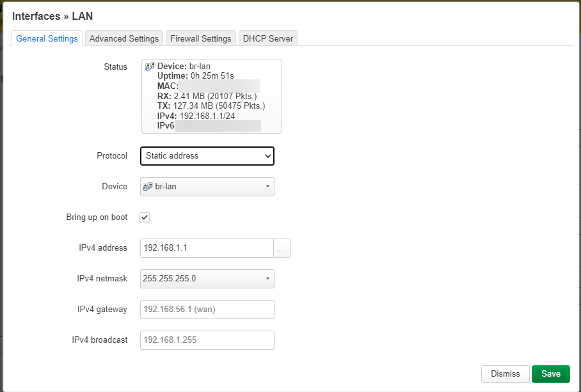Click the IPv4 netmask dropdown arrow
Image resolution: width=581 pixels, height=392 pixels.
(267, 279)
